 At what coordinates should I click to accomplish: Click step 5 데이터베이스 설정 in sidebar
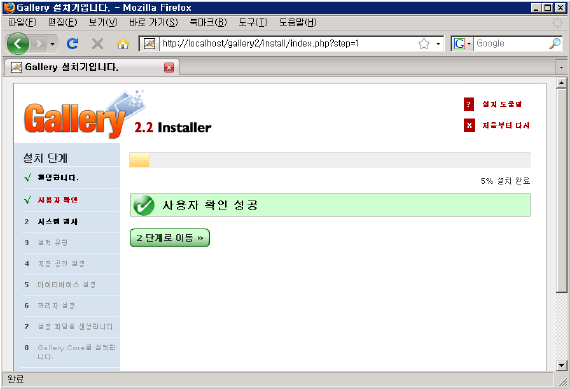[x=67, y=285]
